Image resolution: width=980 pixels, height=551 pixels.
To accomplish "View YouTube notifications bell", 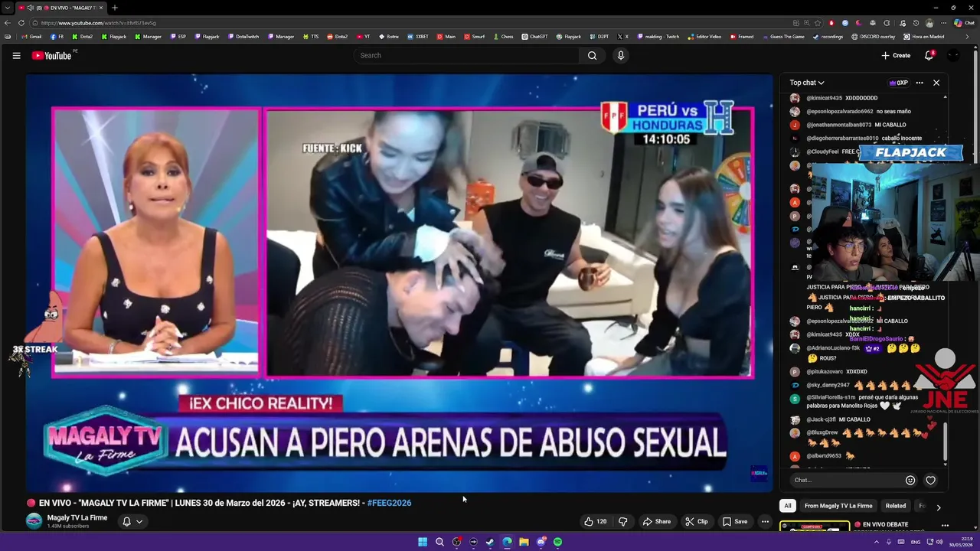I will tap(929, 55).
